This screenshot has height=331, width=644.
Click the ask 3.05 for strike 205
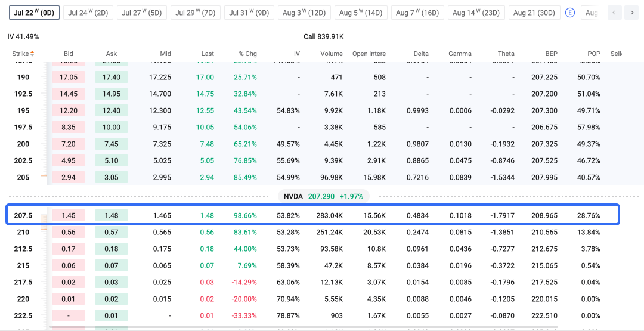pyautogui.click(x=112, y=177)
